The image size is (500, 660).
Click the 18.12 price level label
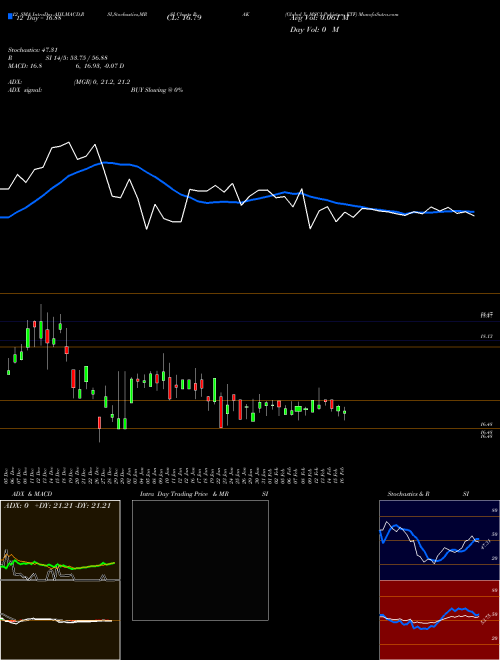click(x=487, y=336)
